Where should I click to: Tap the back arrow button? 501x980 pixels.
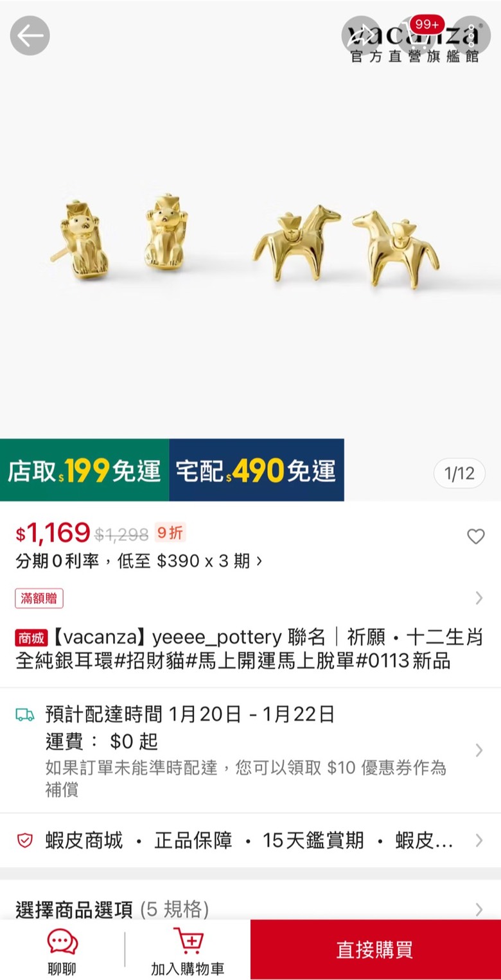(30, 36)
